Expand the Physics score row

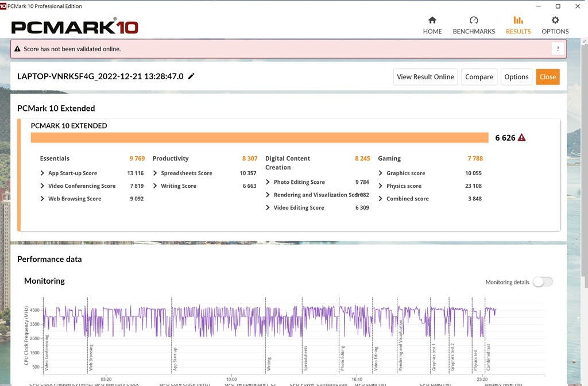tap(381, 186)
